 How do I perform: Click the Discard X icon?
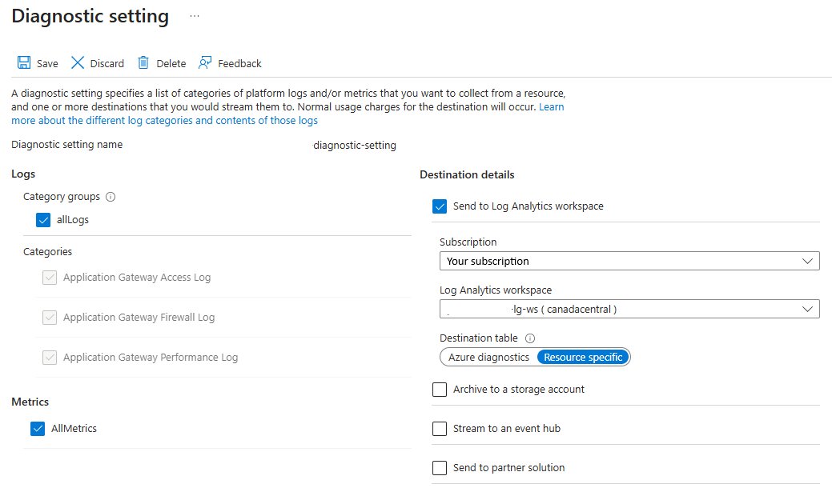pos(78,63)
